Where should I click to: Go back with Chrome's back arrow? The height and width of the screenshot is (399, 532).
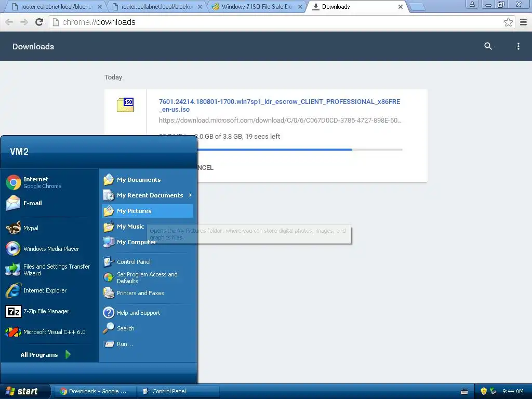[x=9, y=22]
